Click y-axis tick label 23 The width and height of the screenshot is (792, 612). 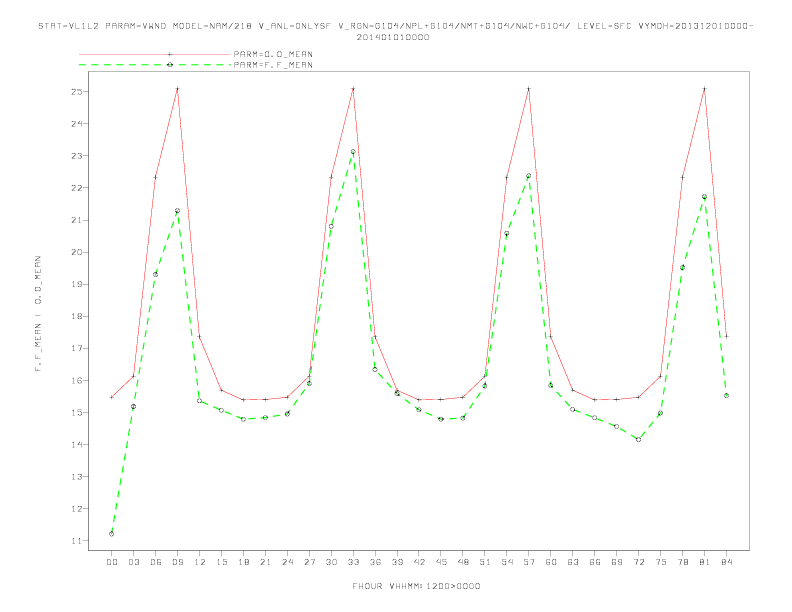click(76, 156)
